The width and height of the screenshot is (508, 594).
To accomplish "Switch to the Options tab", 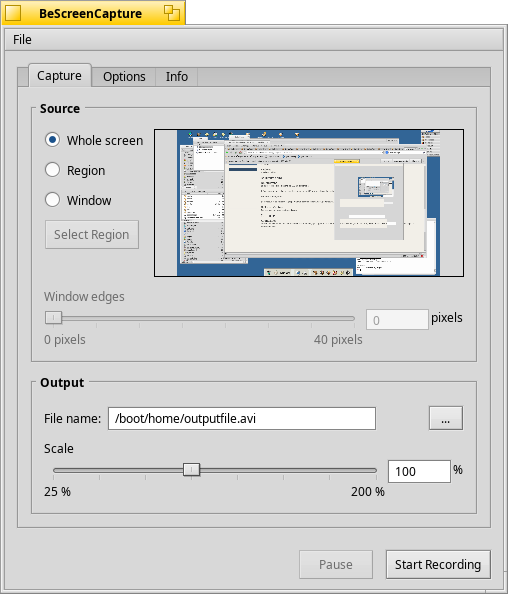I will coord(124,77).
